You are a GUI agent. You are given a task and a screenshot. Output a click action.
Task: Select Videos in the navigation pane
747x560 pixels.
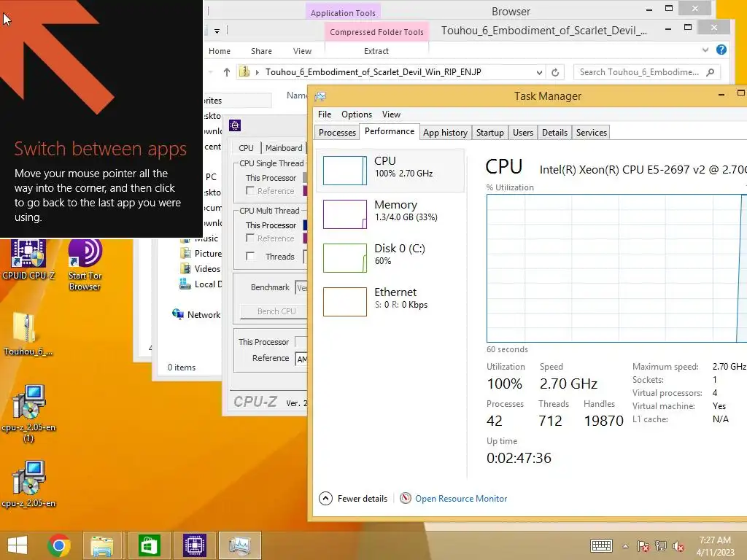(x=200, y=268)
